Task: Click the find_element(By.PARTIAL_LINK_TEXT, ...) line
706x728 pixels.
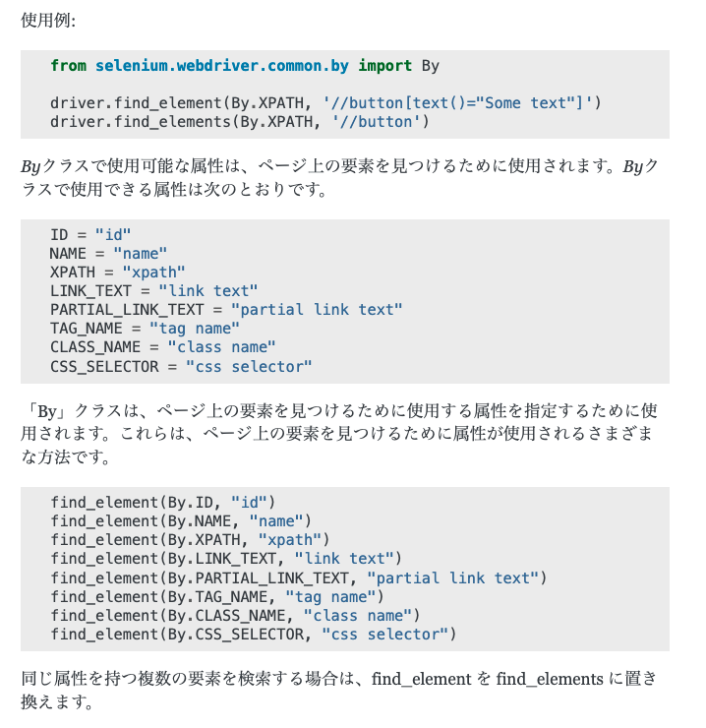Action: click(x=297, y=577)
